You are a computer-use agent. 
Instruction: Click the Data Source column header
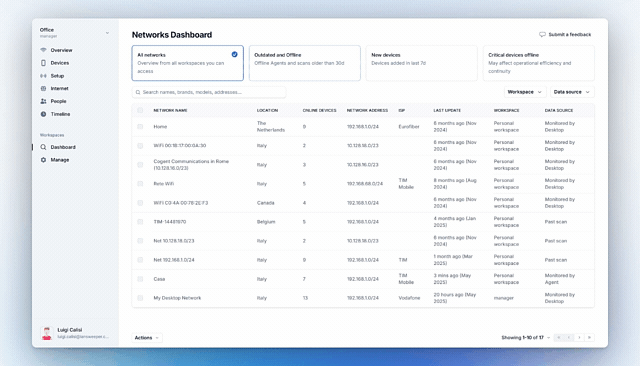tap(559, 111)
